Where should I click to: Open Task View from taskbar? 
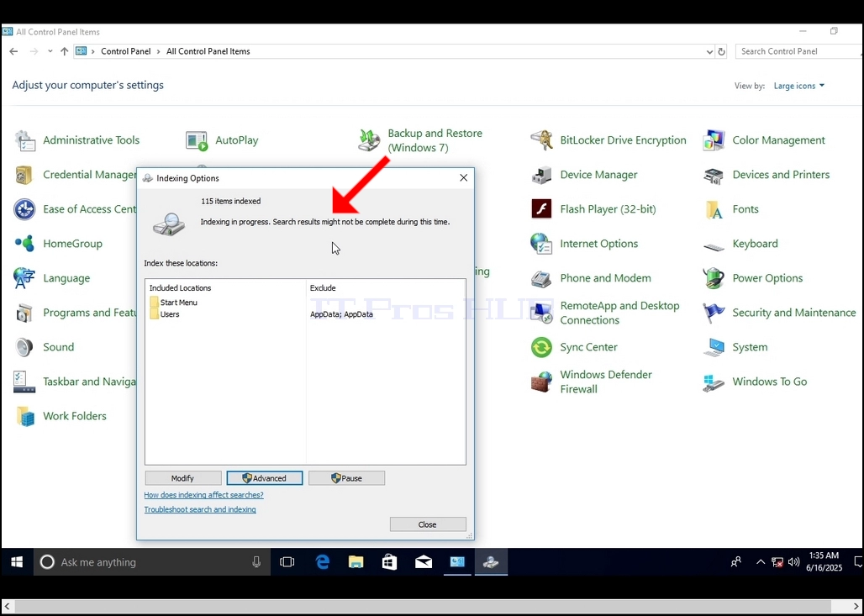click(x=287, y=562)
